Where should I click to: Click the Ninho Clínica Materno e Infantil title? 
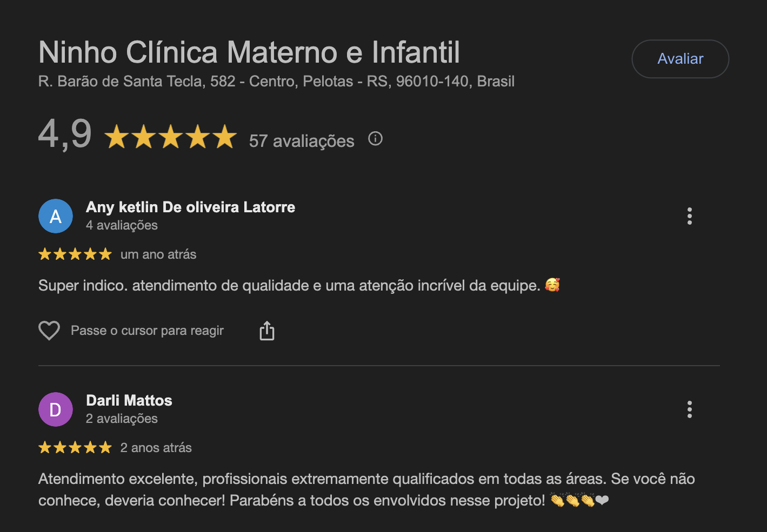(x=249, y=52)
